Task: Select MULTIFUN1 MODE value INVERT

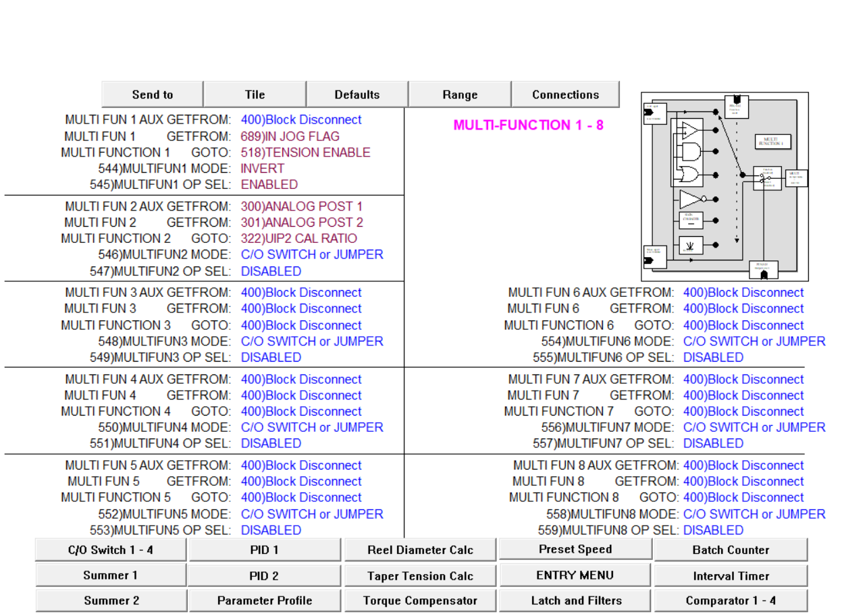Action: click(263, 169)
